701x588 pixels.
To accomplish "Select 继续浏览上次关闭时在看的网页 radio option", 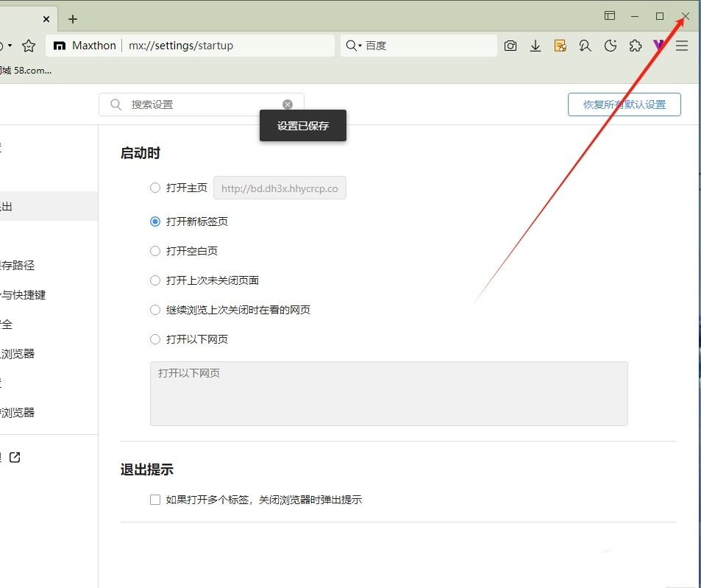I will coord(155,311).
